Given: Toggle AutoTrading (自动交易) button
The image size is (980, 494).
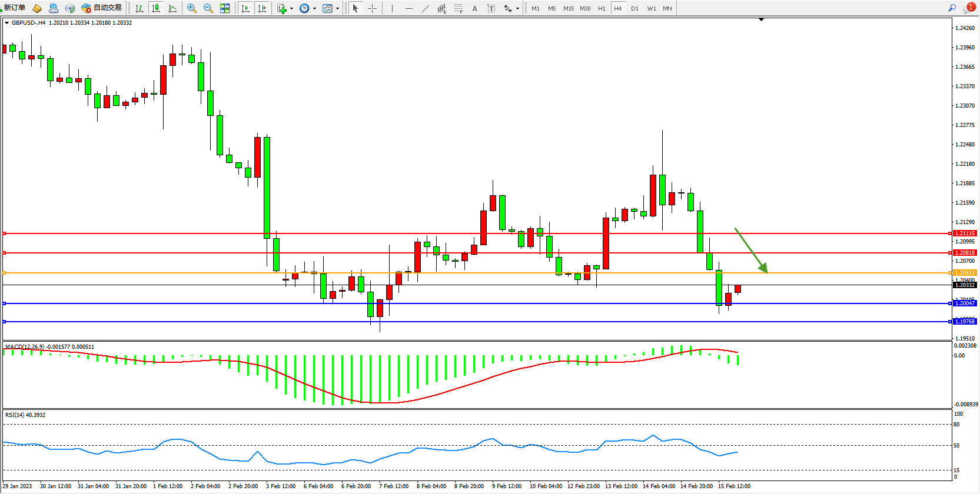Looking at the screenshot, I should pyautogui.click(x=102, y=8).
